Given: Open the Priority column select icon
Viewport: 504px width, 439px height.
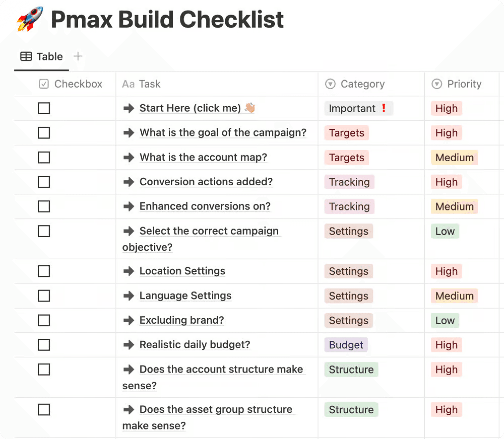Looking at the screenshot, I should pyautogui.click(x=437, y=84).
